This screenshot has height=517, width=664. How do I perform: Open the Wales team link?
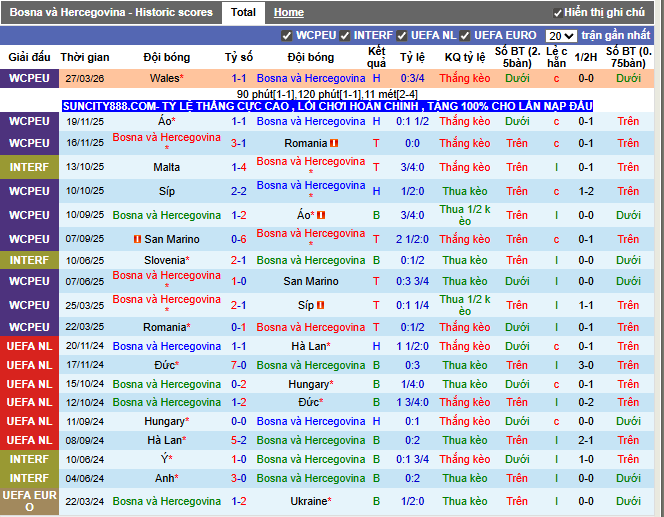[166, 78]
